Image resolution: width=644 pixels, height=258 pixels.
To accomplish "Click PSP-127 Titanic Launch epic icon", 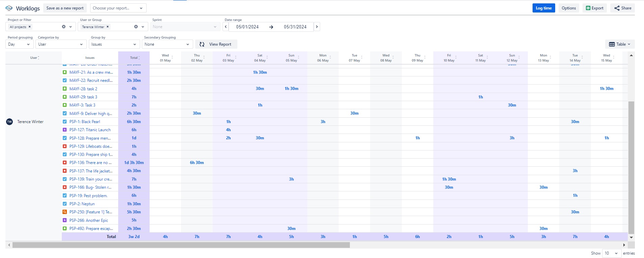I will 65,130.
